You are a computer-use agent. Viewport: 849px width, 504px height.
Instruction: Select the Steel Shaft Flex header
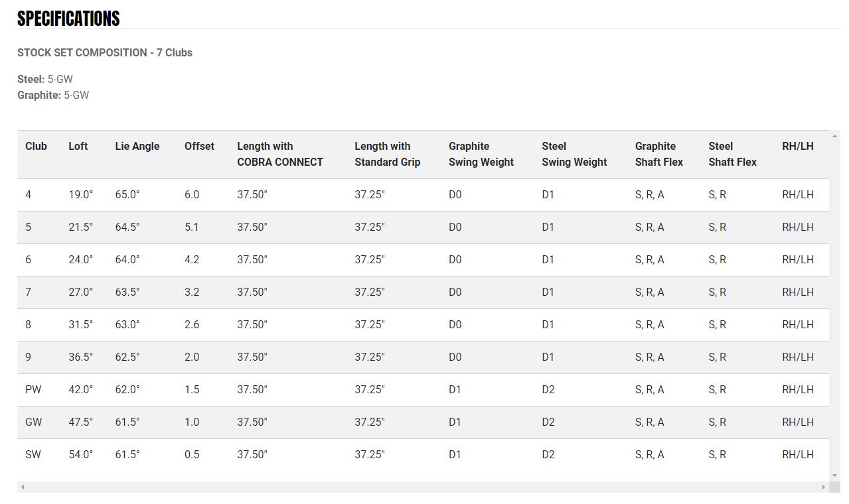pos(732,154)
